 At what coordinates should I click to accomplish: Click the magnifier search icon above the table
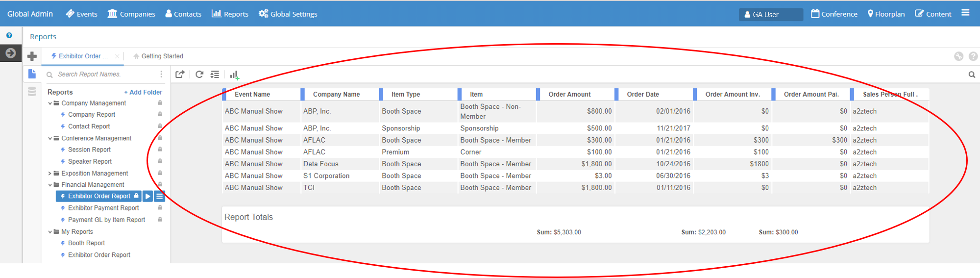[x=972, y=75]
